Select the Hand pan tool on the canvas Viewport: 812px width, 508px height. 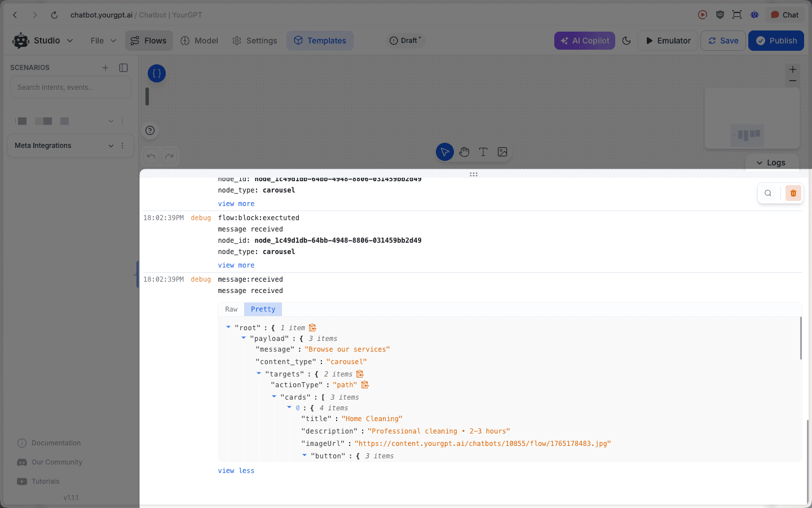coord(464,151)
